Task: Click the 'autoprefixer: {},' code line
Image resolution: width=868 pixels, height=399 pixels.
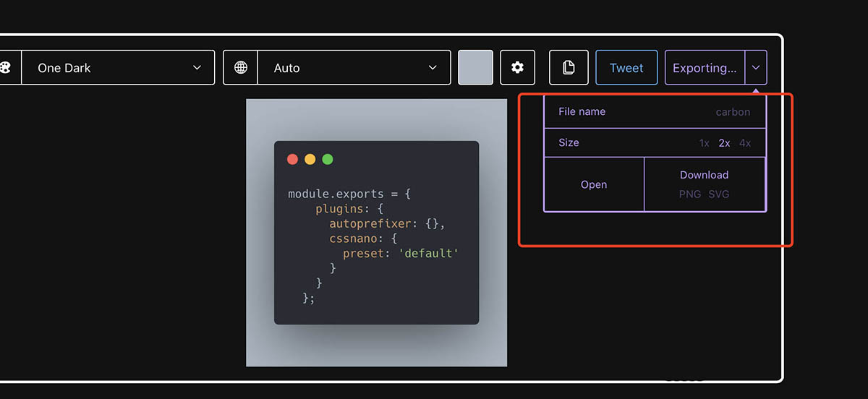Action: point(387,223)
